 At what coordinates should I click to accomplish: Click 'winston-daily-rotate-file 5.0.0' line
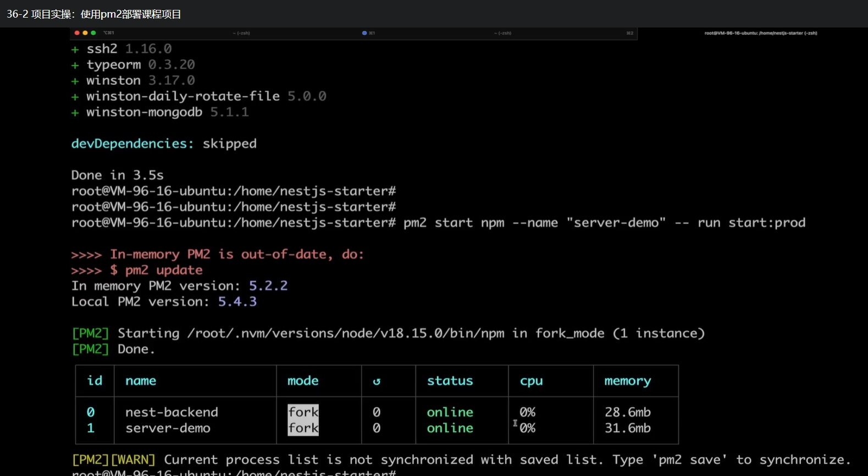click(199, 96)
